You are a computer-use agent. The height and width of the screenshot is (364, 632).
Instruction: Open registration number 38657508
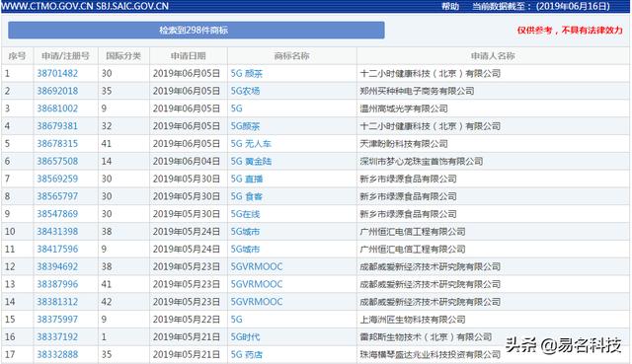(57, 161)
